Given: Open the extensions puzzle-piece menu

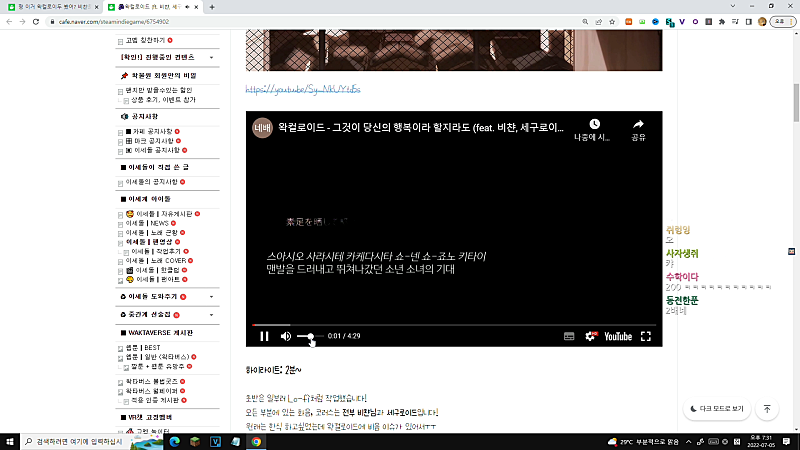Looking at the screenshot, I should point(722,22).
